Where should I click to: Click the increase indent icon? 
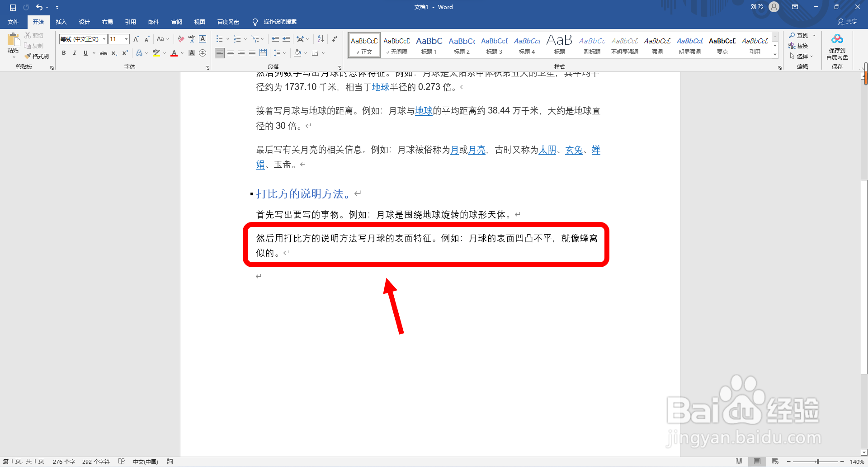[x=286, y=39]
